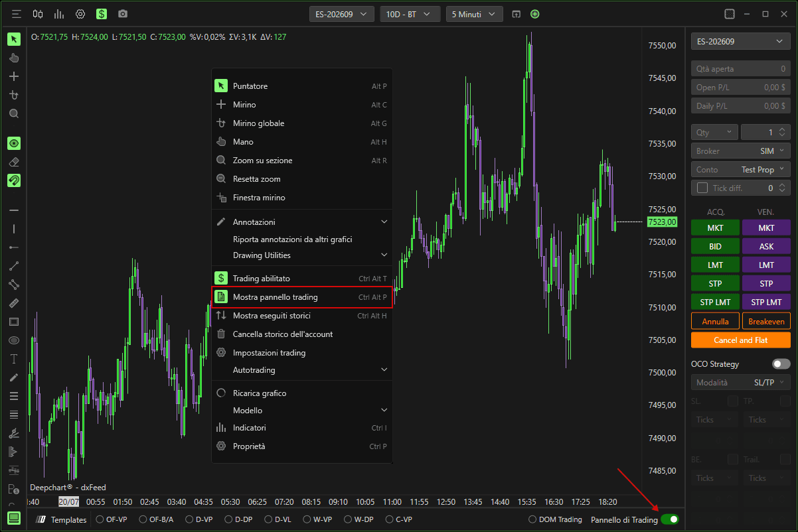Select OF-VP template radio button
Image resolution: width=798 pixels, height=532 pixels.
pyautogui.click(x=112, y=520)
